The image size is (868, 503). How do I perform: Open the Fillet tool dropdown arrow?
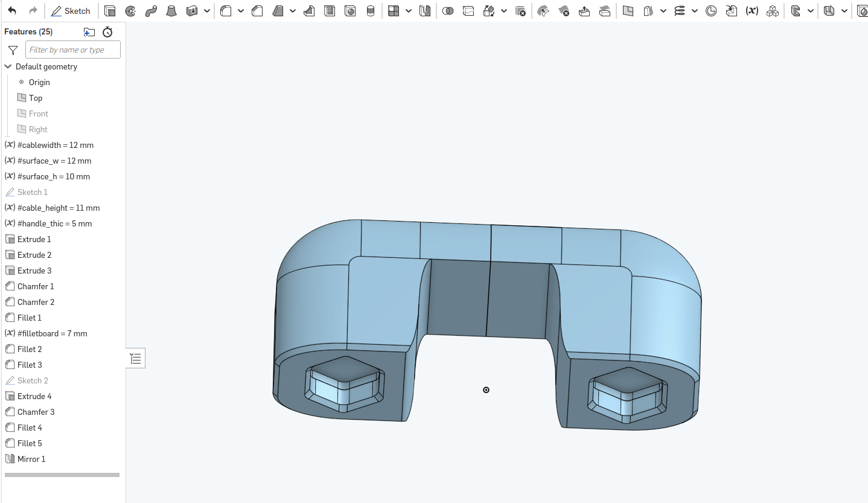[241, 11]
